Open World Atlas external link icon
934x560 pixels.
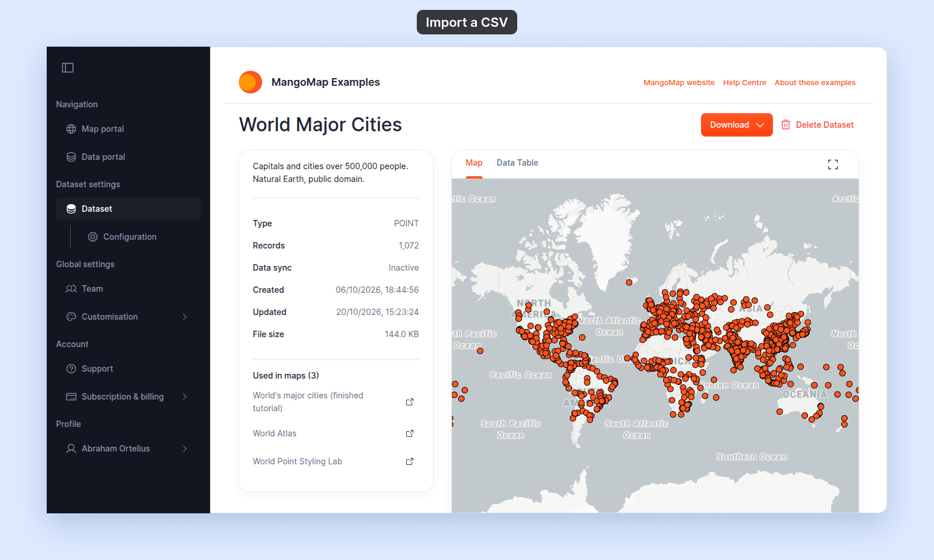pos(410,433)
